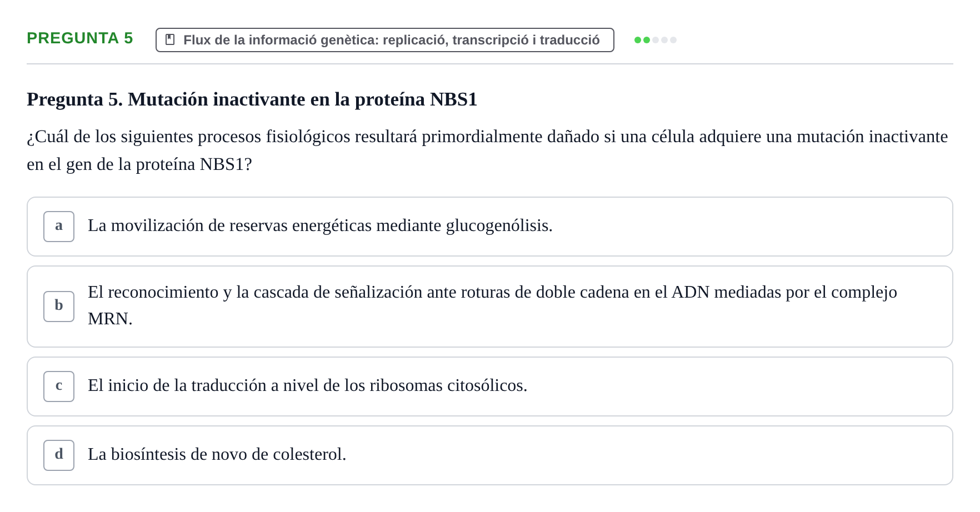This screenshot has height=512, width=980.
Task: Open the 'Flux de la informació genètica' topic tag
Action: pos(385,40)
